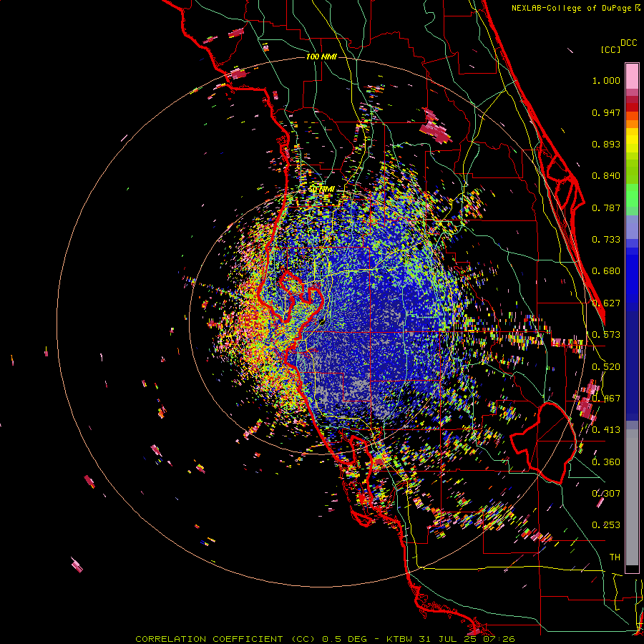Select the 0.733 legend value
The width and height of the screenshot is (644, 644).
pyautogui.click(x=606, y=240)
